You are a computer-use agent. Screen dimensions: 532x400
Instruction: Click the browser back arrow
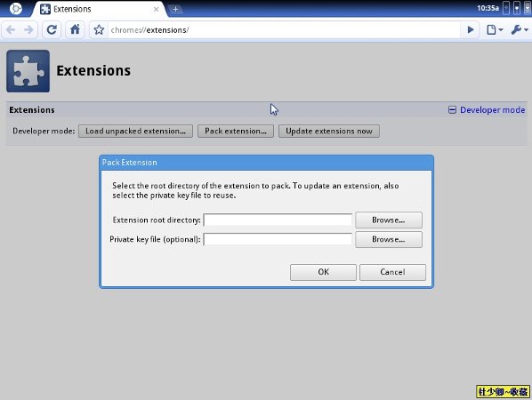click(11, 30)
